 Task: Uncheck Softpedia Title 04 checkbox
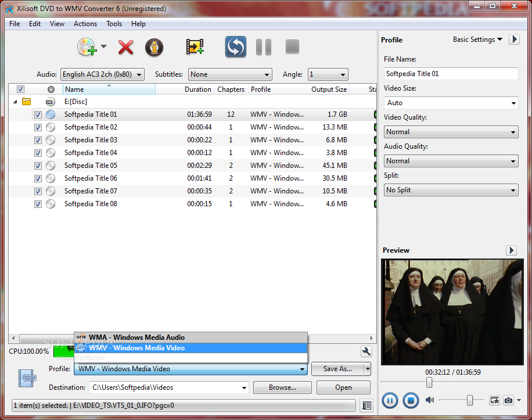(38, 153)
